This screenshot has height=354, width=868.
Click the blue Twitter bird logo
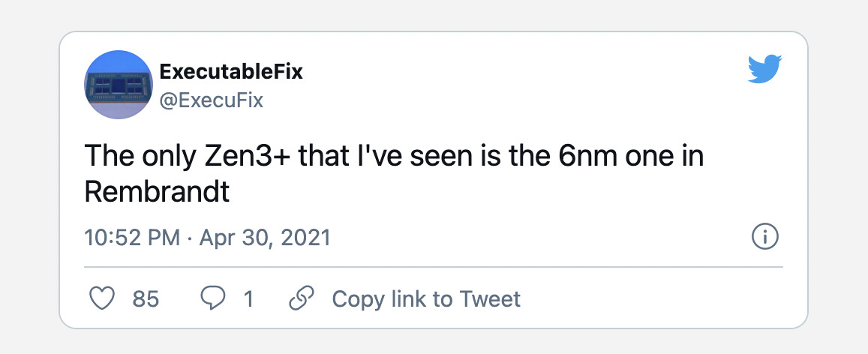[764, 68]
